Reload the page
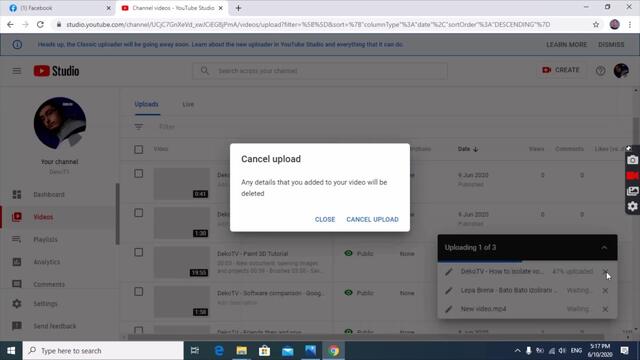The height and width of the screenshot is (360, 640). (40, 25)
